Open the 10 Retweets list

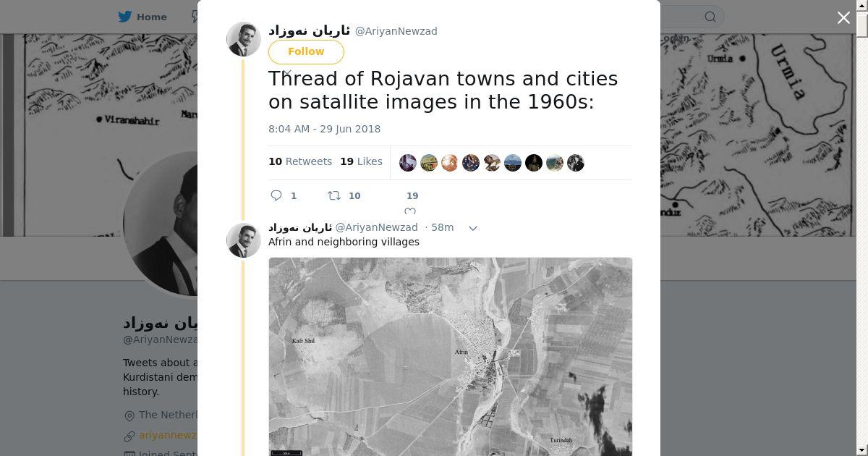[300, 161]
